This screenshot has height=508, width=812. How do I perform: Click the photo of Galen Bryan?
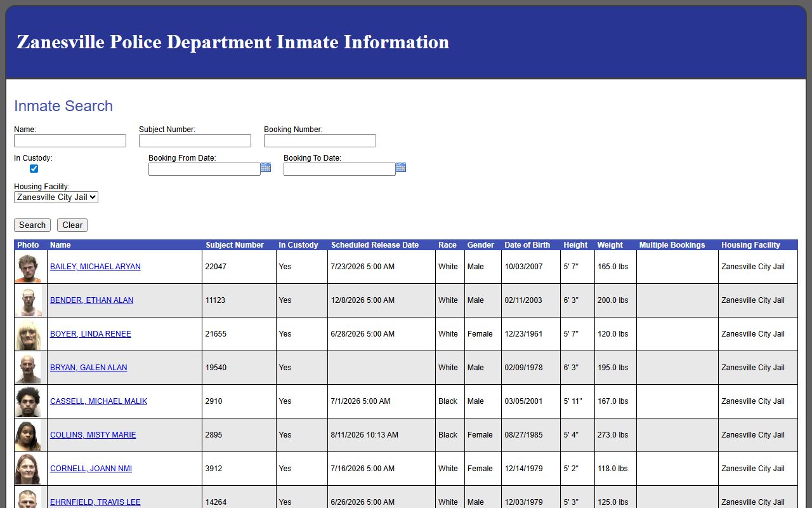pos(28,368)
